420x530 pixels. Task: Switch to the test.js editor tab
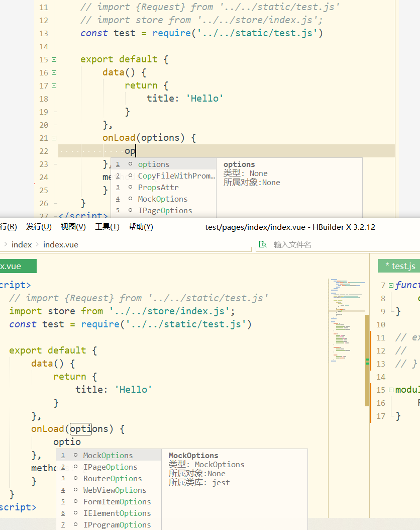[x=400, y=266]
